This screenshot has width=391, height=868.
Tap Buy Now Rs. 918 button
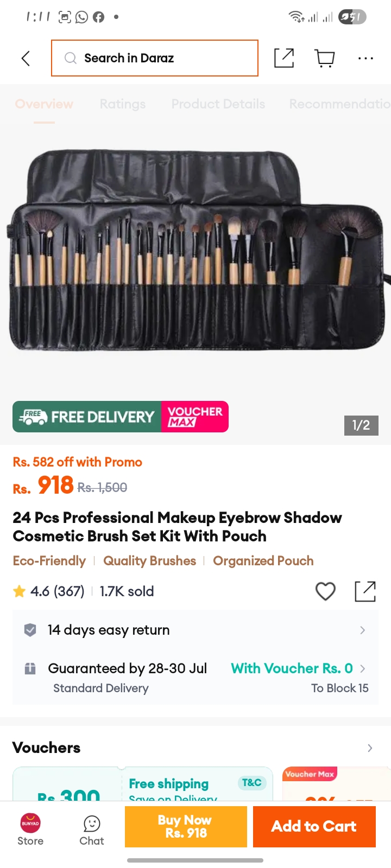point(186,827)
